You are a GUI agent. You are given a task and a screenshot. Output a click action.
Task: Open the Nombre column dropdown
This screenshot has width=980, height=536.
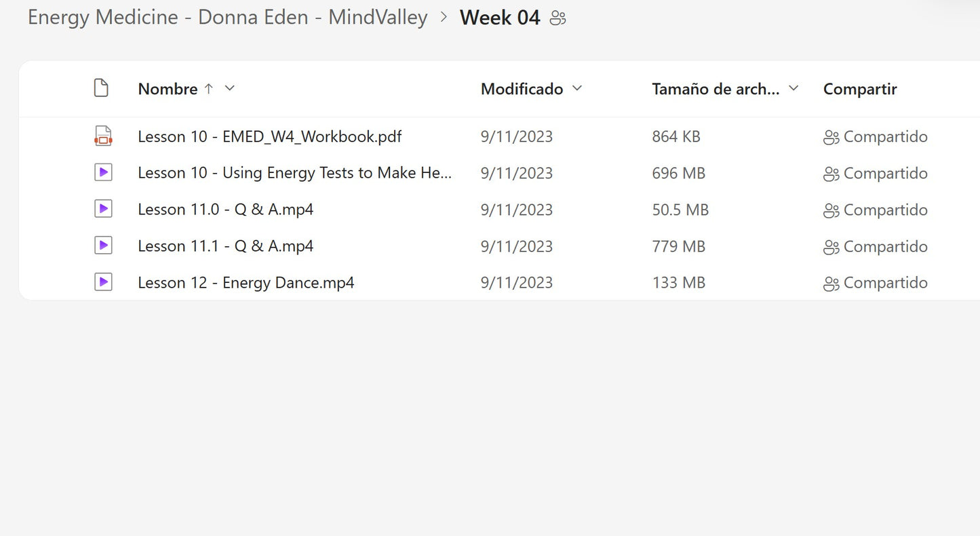tap(229, 88)
